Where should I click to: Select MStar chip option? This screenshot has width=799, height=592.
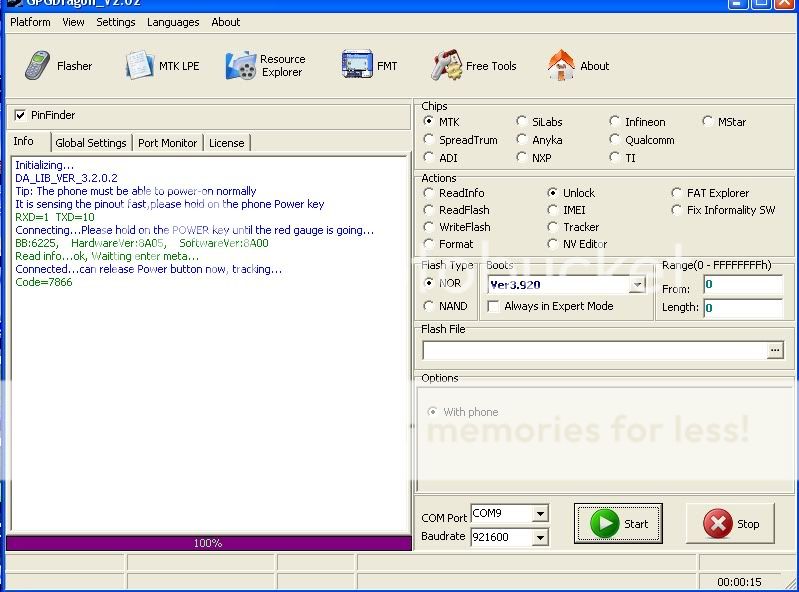(707, 121)
